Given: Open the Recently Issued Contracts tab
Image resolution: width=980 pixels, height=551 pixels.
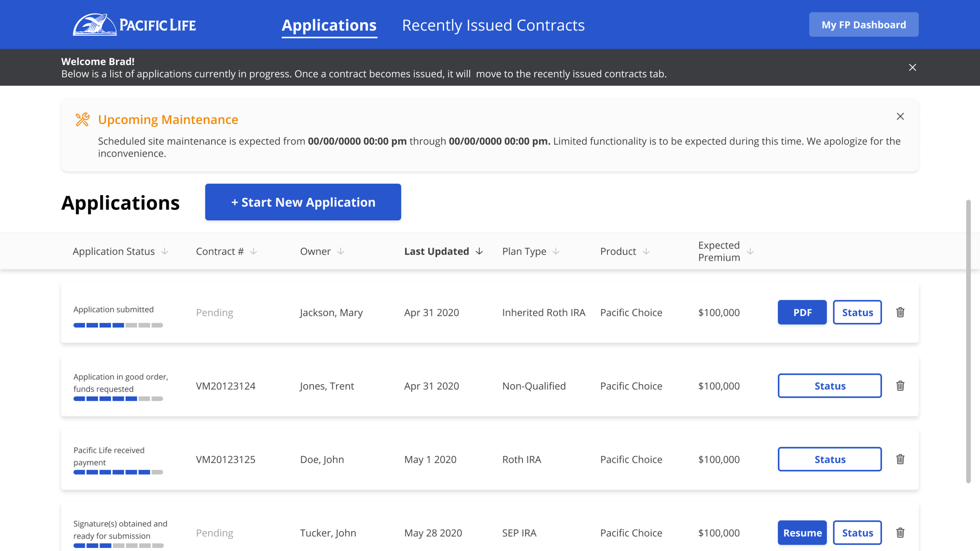Looking at the screenshot, I should tap(493, 25).
